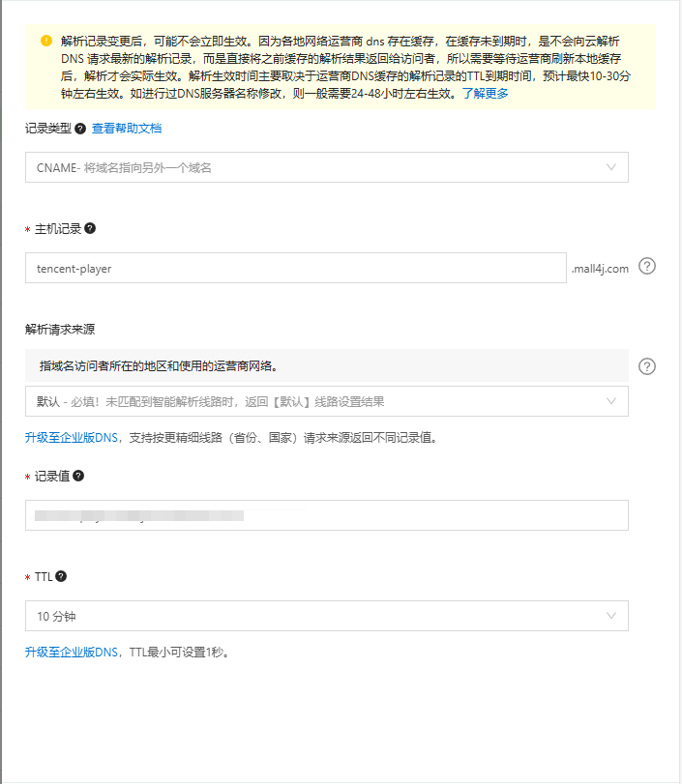Viewport: 682px width, 784px height.
Task: Click the .mall4j.com domain suffix text
Action: pyautogui.click(x=599, y=269)
